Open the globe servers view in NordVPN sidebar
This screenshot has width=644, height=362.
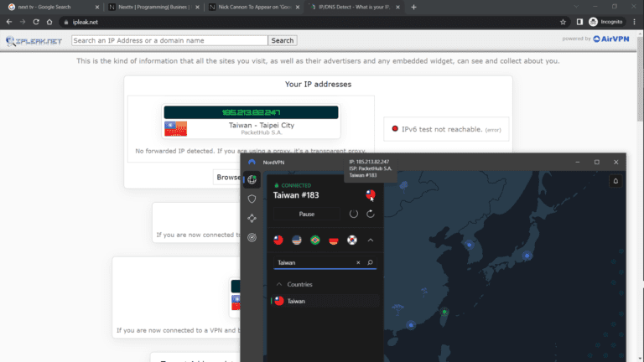(252, 180)
